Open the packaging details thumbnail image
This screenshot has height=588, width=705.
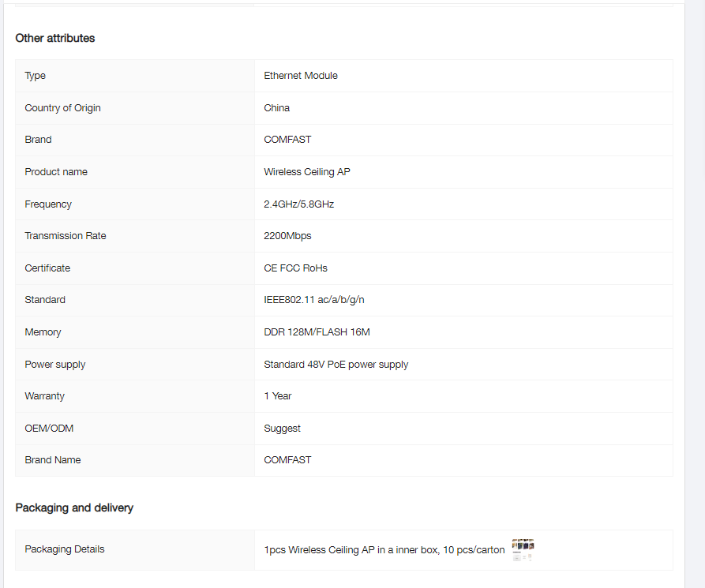coord(523,549)
